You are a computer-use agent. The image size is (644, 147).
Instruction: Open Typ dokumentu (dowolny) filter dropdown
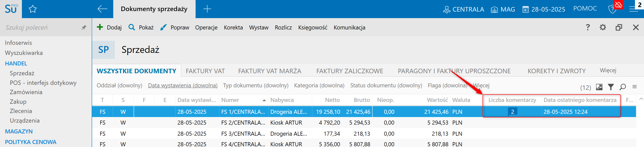coord(255,86)
